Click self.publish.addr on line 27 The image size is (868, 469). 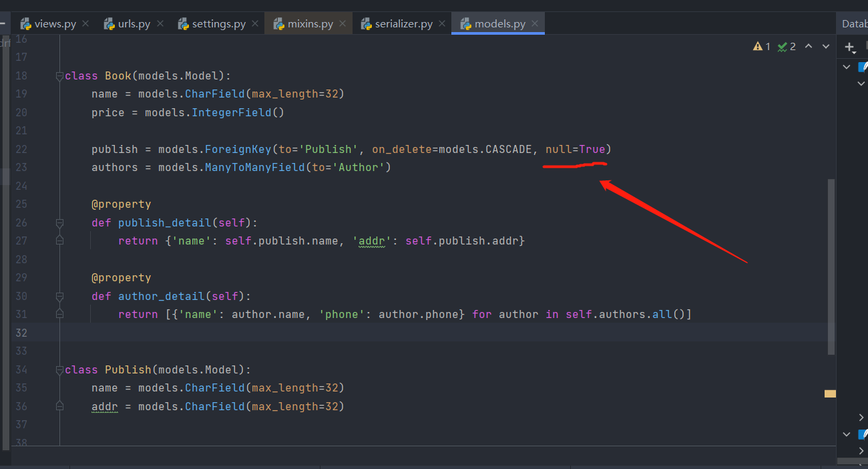coord(462,241)
